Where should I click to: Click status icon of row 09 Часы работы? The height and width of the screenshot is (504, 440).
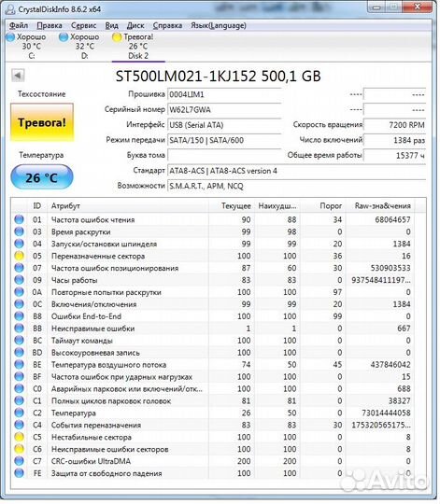(20, 280)
